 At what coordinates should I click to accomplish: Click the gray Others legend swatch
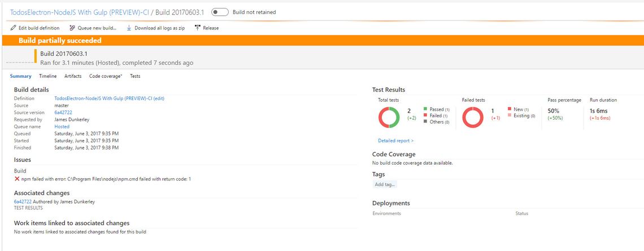tap(425, 122)
